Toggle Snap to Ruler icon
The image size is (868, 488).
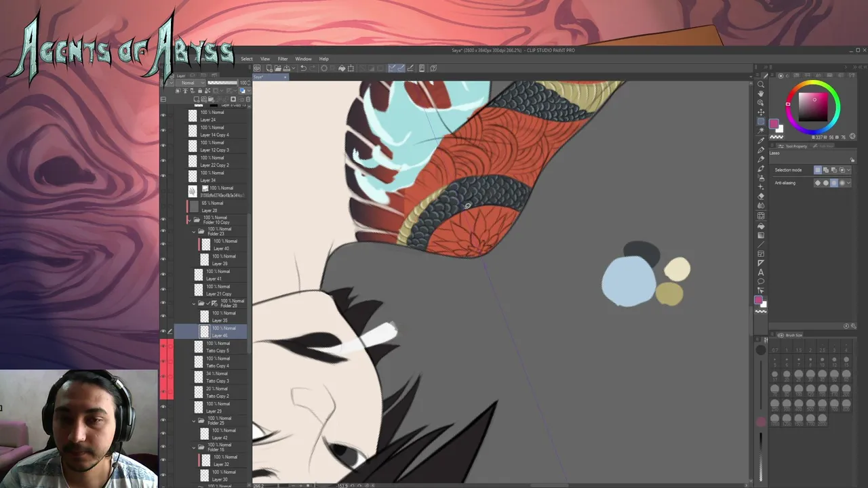[x=392, y=68]
